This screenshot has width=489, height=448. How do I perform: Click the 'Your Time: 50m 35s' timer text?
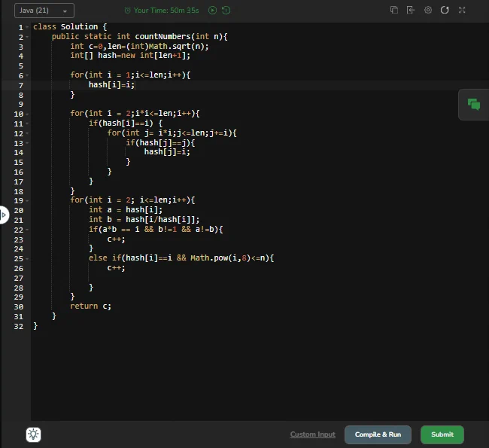(166, 11)
